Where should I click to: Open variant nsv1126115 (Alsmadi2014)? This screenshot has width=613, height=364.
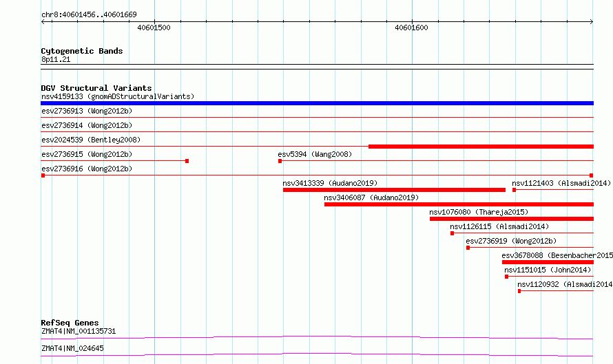tap(499, 226)
